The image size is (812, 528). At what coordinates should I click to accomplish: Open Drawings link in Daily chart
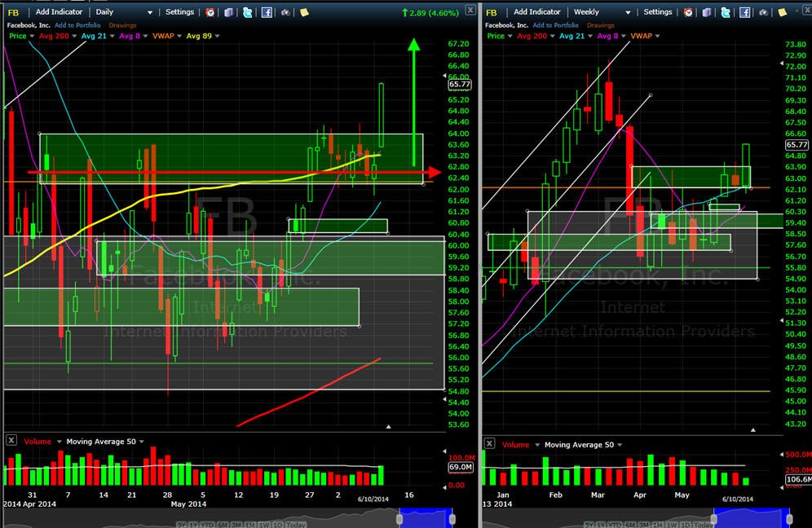point(122,24)
